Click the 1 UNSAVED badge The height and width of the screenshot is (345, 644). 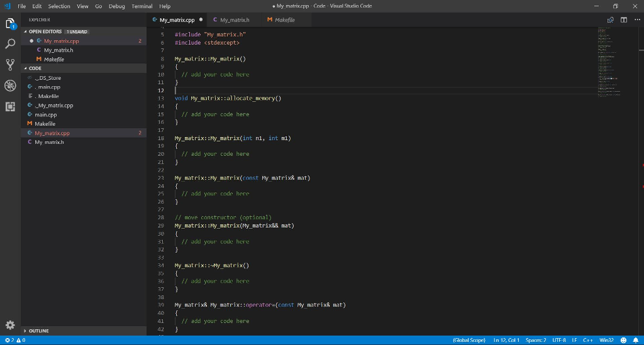(77, 31)
